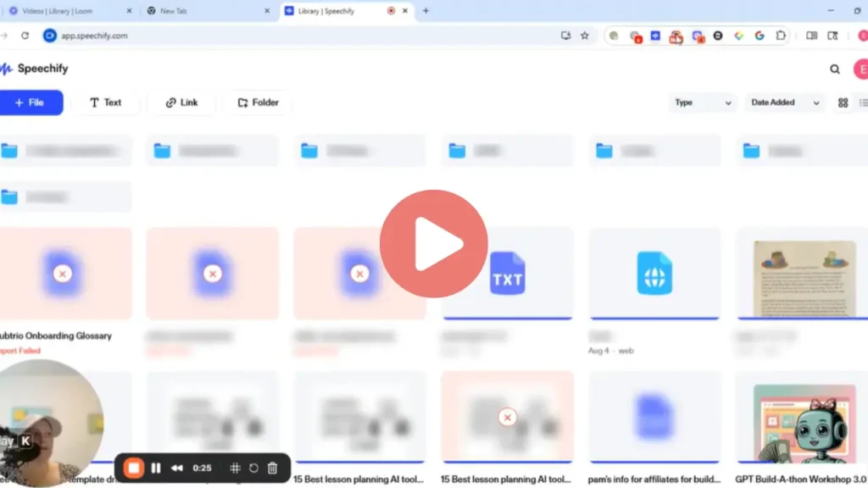
Task: Play the video via center play button
Action: [435, 244]
